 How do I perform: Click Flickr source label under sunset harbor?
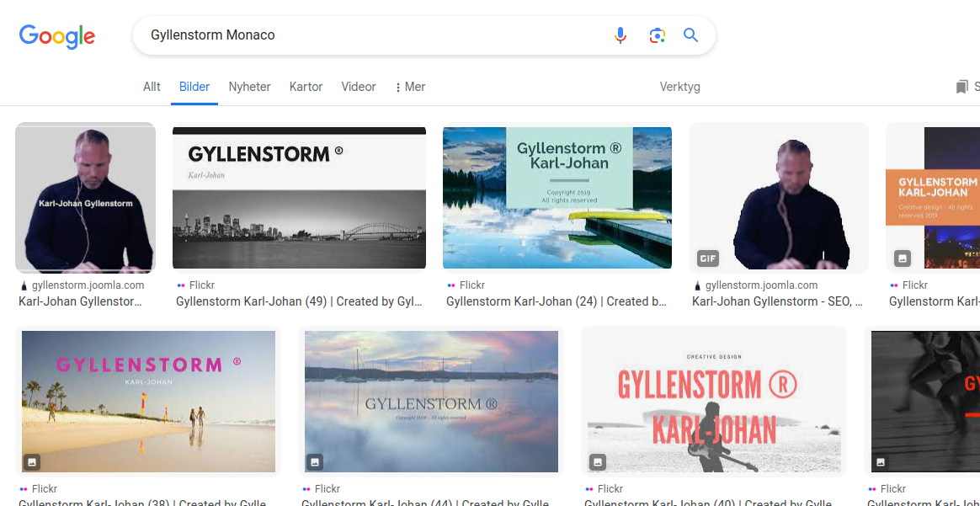click(x=328, y=489)
